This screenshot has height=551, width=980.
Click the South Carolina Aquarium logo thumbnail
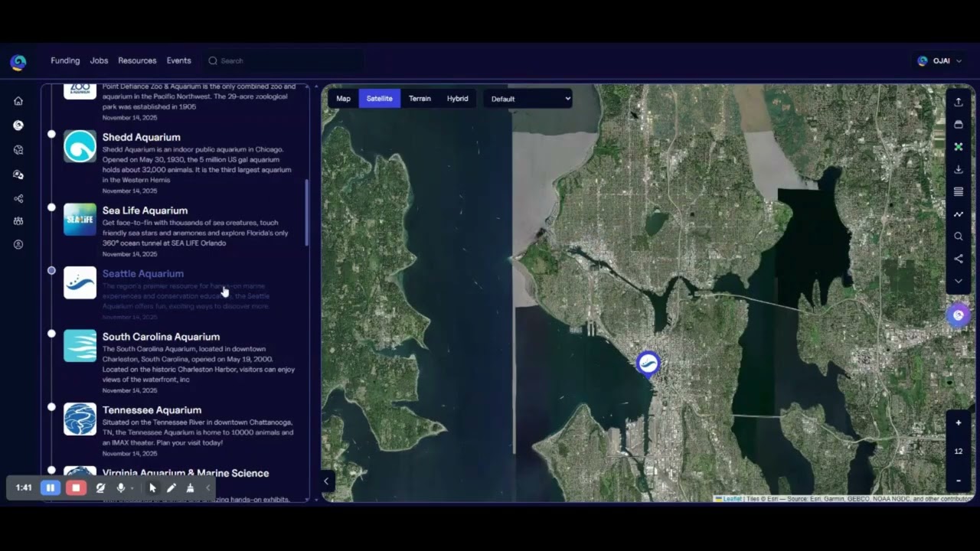click(x=80, y=346)
